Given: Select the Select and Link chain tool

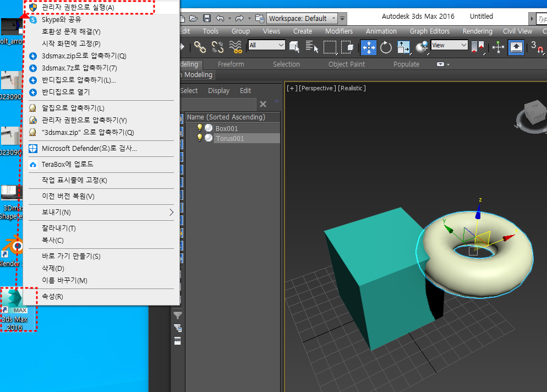Looking at the screenshot, I should [x=200, y=47].
